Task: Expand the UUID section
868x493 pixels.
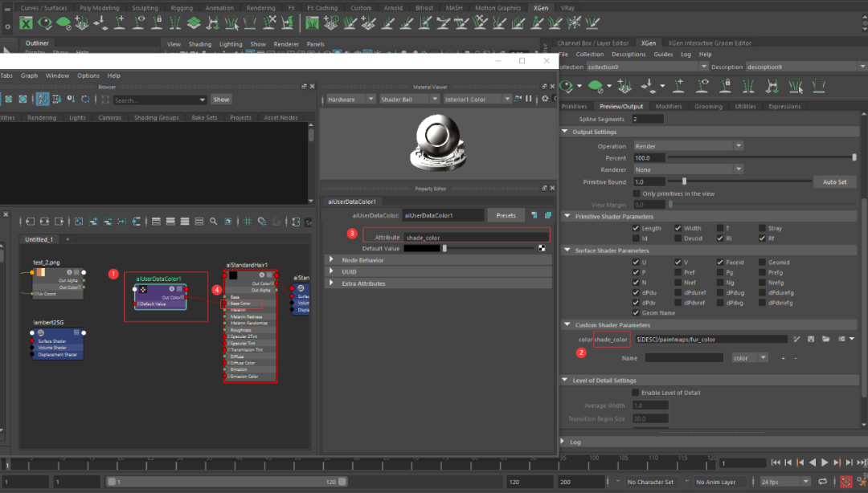Action: coord(331,271)
